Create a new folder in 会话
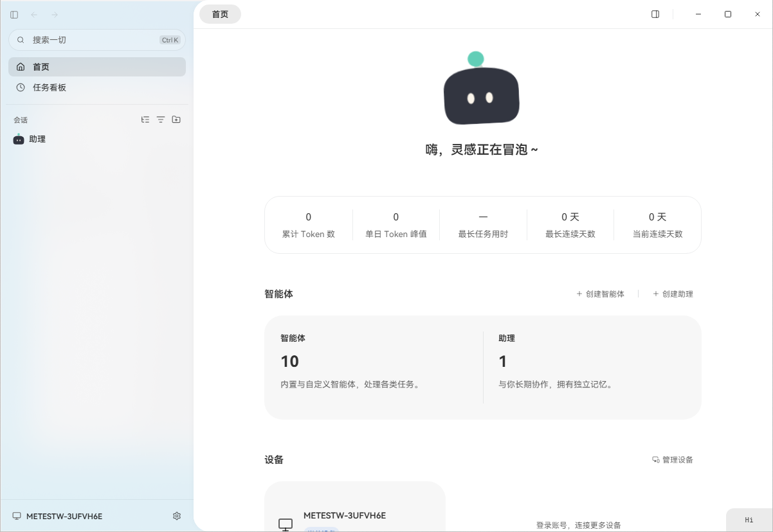 click(x=176, y=120)
